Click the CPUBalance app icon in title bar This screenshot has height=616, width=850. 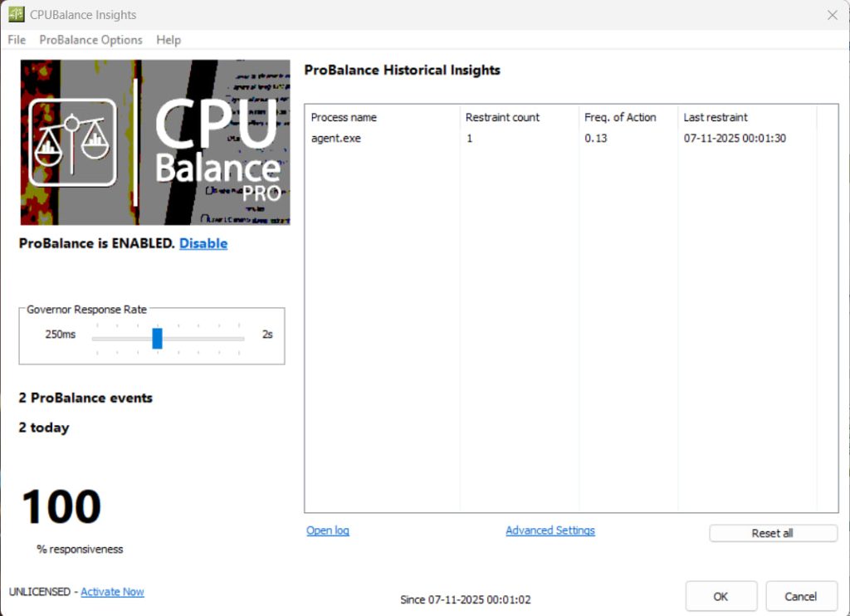(x=17, y=14)
